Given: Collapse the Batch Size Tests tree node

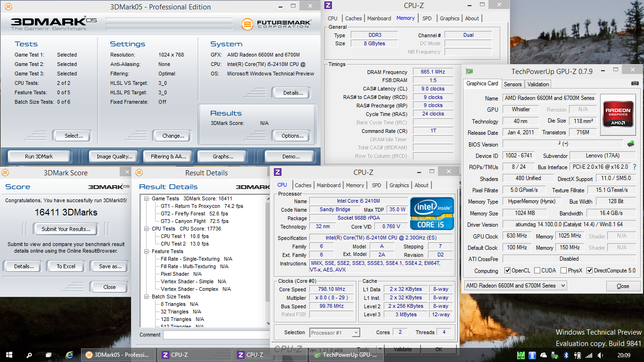Looking at the screenshot, I should pos(147,296).
